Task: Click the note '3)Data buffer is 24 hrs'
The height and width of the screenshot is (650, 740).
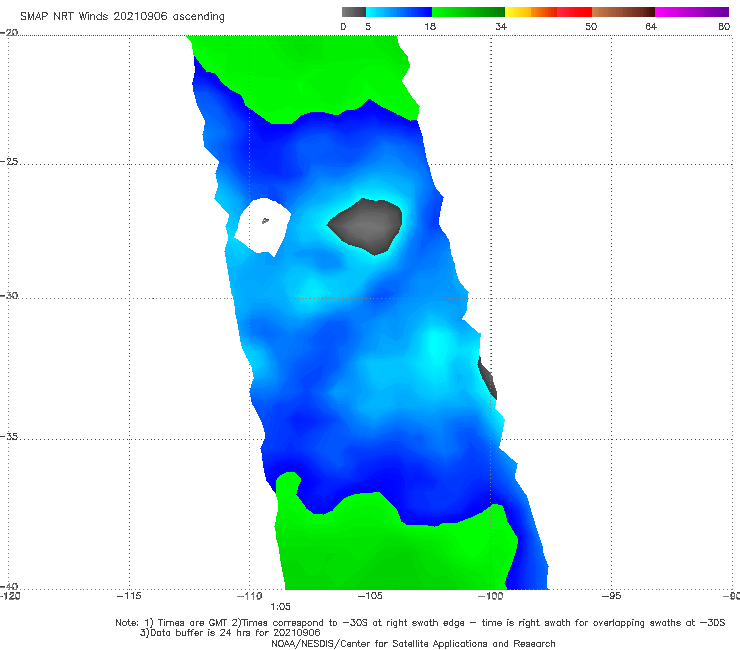Action: point(230,633)
